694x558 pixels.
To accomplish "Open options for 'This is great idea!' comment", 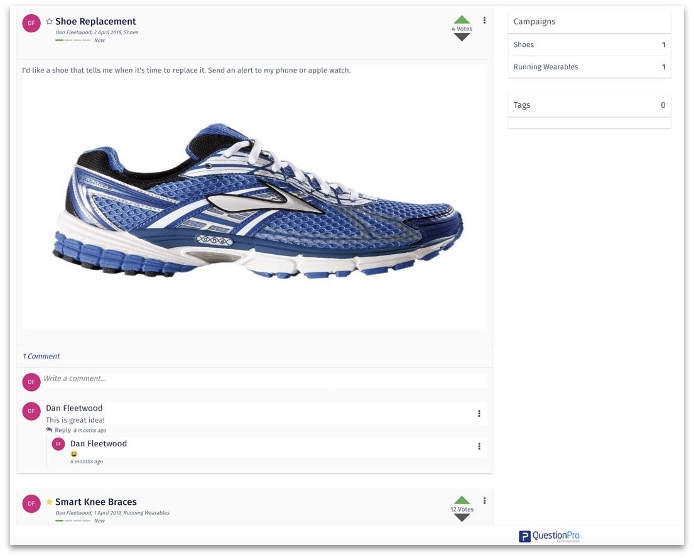I will [479, 413].
